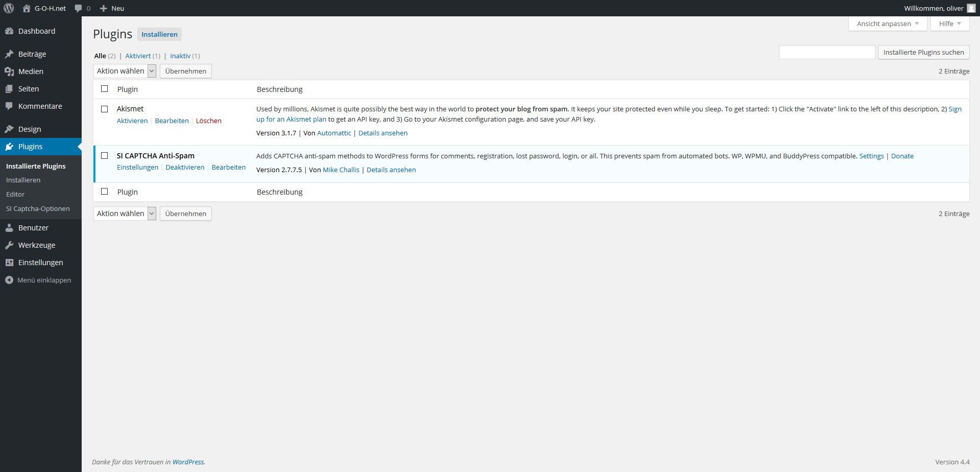Click the WordPress logo in admin bar
980x472 pixels.
pyautogui.click(x=9, y=8)
